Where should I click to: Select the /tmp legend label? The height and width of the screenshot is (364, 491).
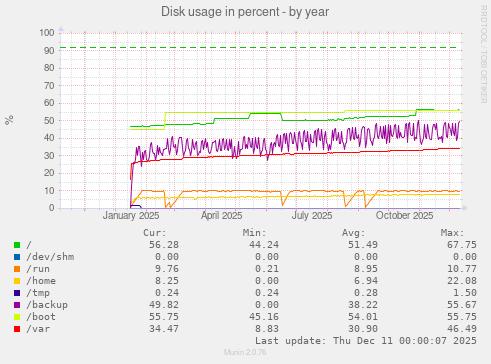pos(38,293)
